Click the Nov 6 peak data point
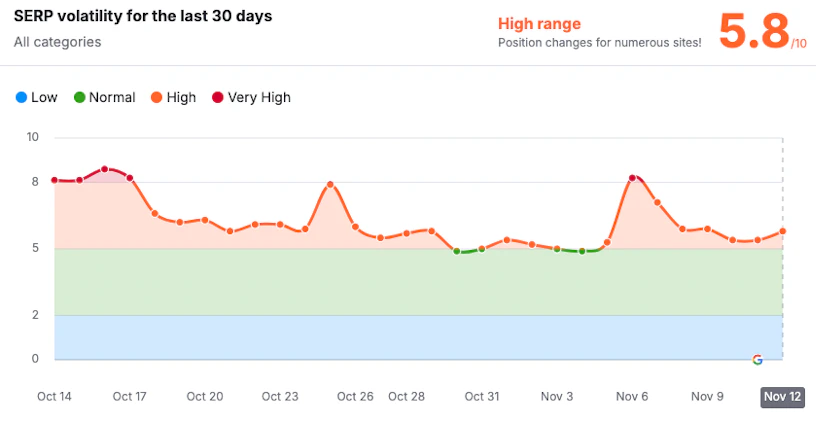The height and width of the screenshot is (422, 816). coord(632,178)
